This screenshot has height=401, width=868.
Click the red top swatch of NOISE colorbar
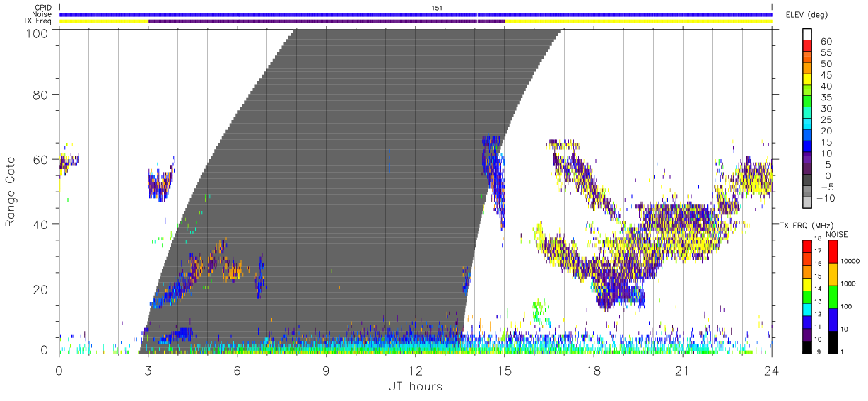[x=833, y=251]
